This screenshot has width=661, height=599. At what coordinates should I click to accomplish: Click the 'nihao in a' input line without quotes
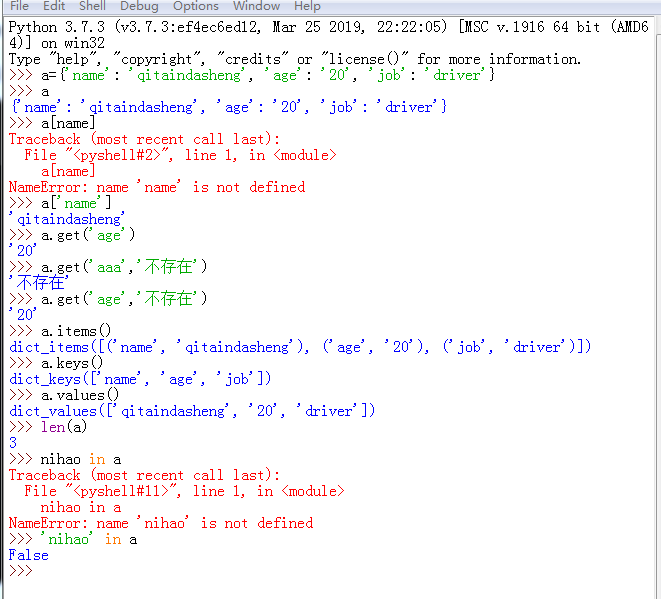(81, 459)
